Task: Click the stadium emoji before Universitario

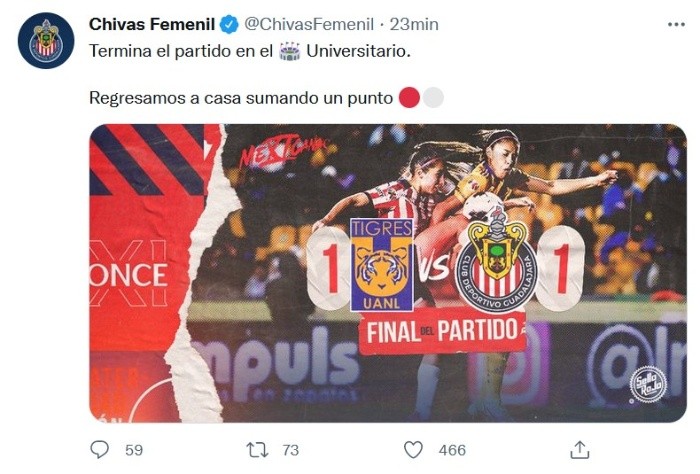Action: point(290,50)
